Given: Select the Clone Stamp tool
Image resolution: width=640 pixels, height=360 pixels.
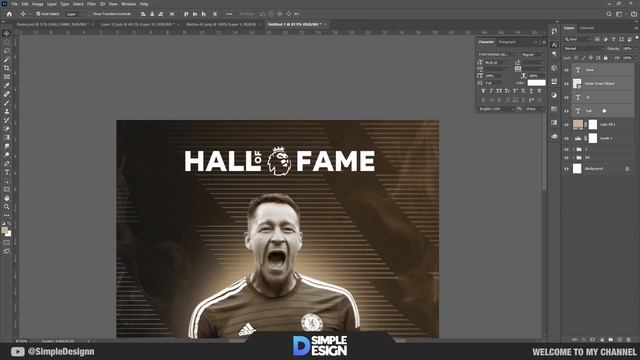Looking at the screenshot, I should [x=7, y=111].
